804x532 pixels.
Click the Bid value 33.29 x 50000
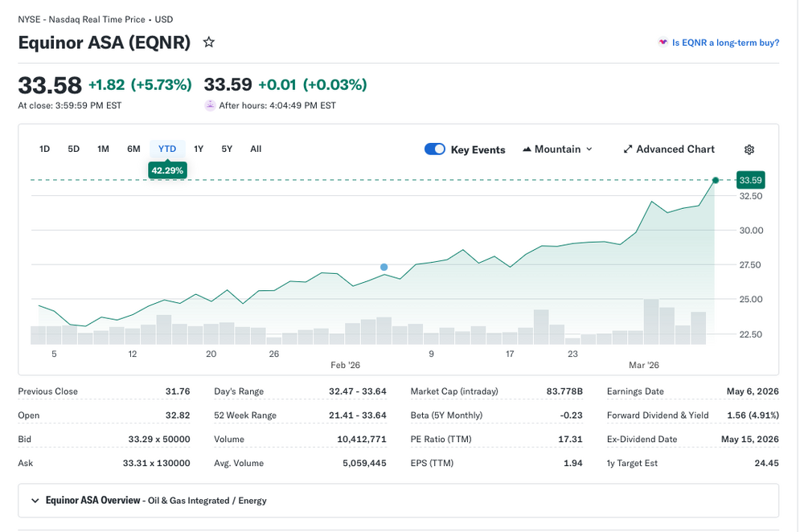159,440
